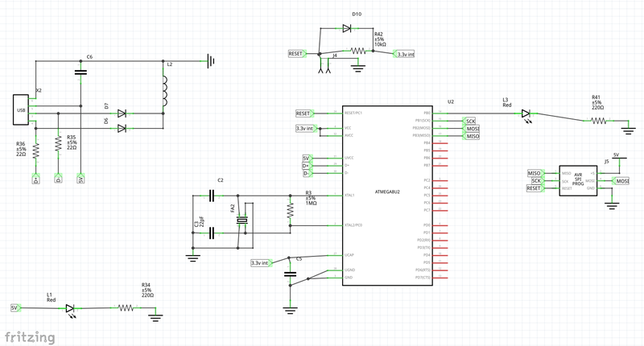Select the red LED L1 symbol
This screenshot has width=644, height=346.
click(x=71, y=307)
